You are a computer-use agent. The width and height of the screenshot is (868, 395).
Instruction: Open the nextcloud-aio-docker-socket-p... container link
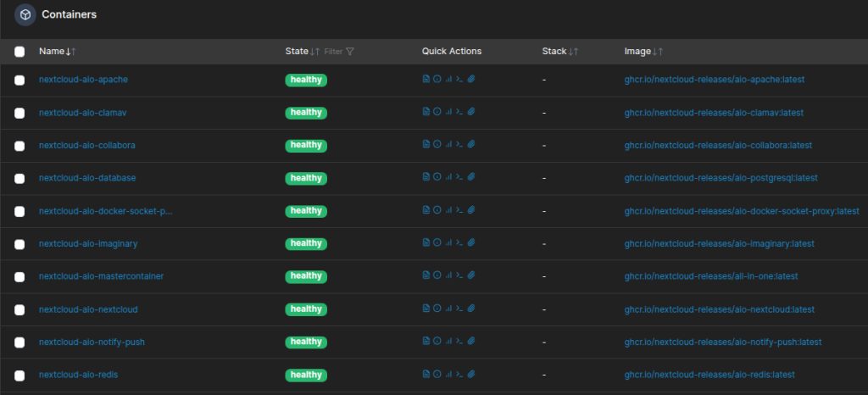pos(105,211)
